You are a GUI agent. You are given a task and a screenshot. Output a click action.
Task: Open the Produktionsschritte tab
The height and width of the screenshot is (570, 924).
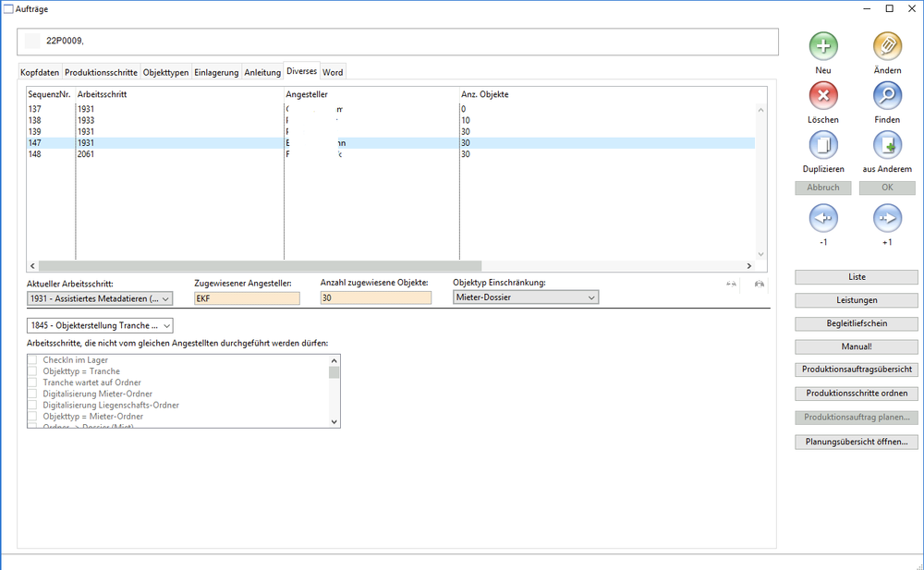click(x=101, y=72)
